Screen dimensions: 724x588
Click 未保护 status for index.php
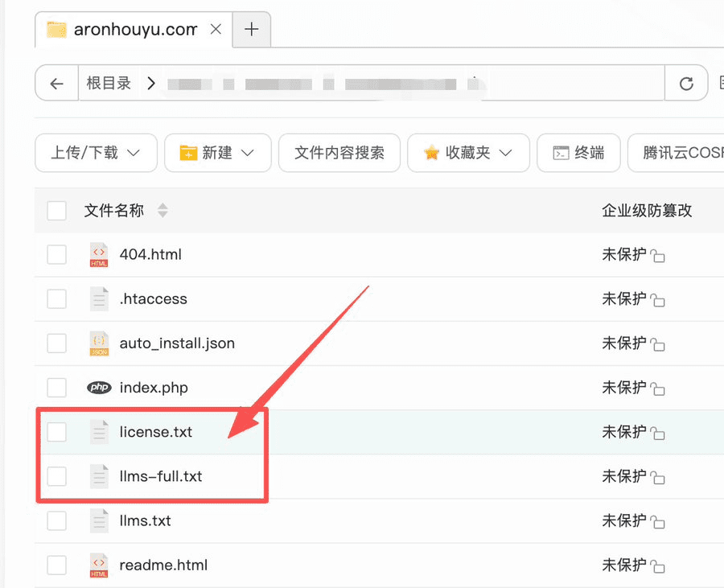coord(624,388)
